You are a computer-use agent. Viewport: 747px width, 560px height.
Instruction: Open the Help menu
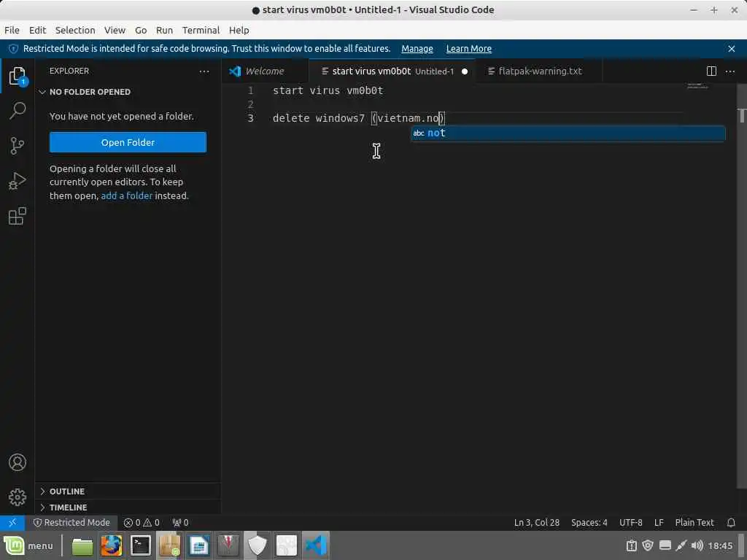point(239,30)
